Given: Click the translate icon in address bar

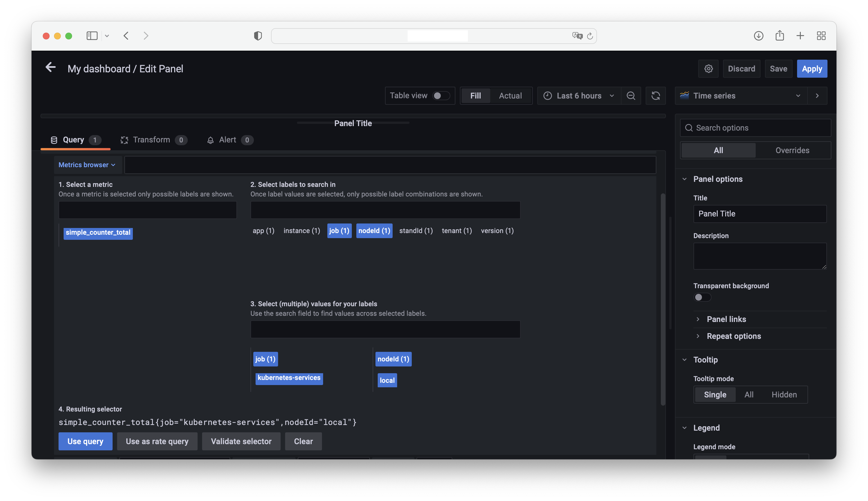Looking at the screenshot, I should [577, 35].
